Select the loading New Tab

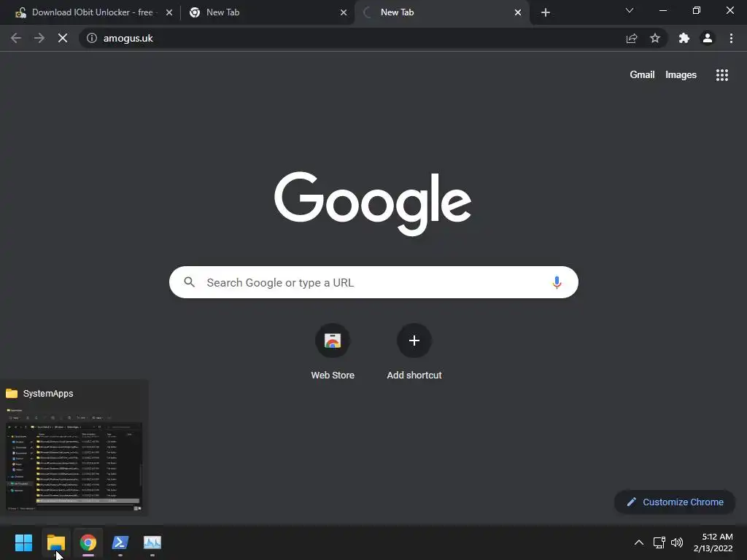tap(441, 12)
